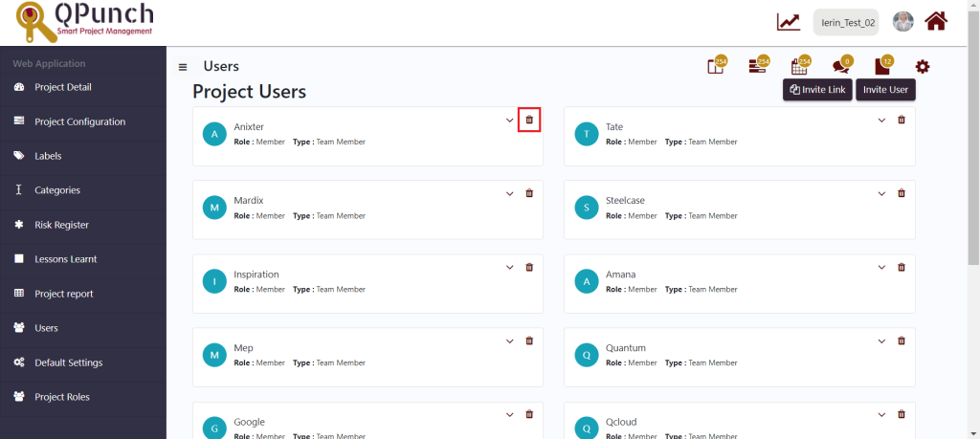The width and height of the screenshot is (980, 439).
Task: Expand the Mardix user card chevron
Action: (510, 194)
